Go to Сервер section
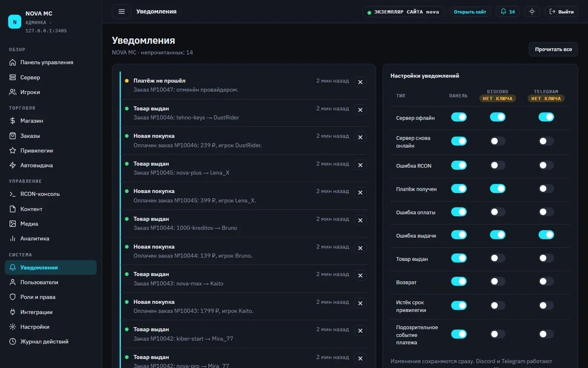The image size is (588, 368). (x=51, y=77)
